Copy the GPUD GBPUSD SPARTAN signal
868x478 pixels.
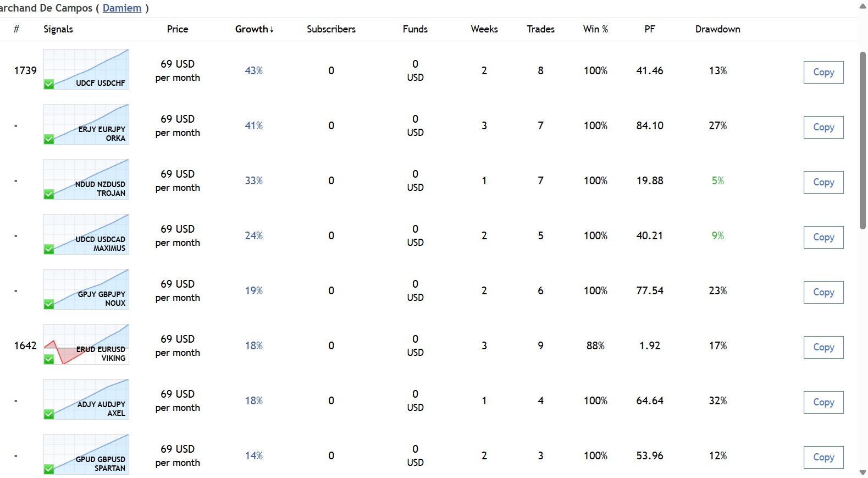point(823,457)
